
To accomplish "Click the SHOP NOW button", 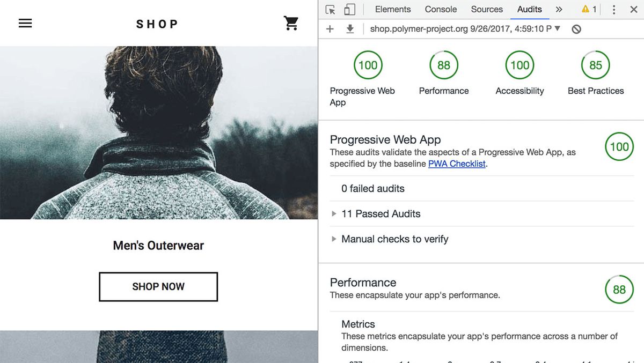I will point(158,286).
